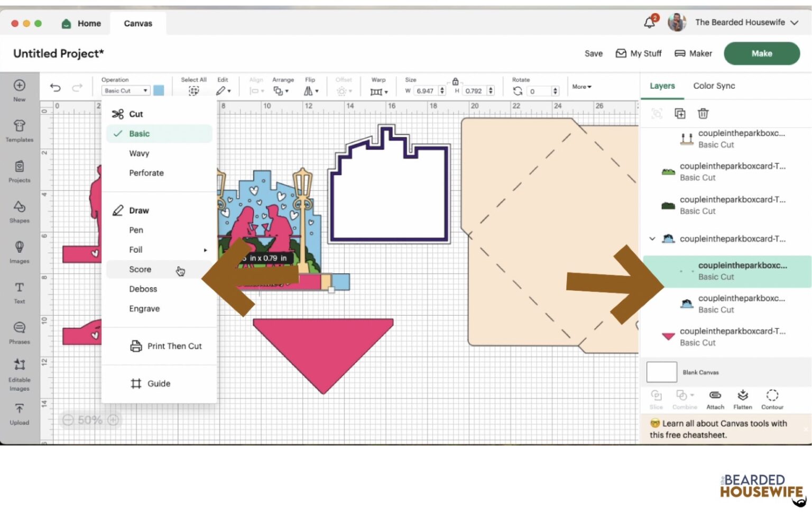812x516 pixels.
Task: Expand the Foil submenu arrow
Action: point(205,250)
